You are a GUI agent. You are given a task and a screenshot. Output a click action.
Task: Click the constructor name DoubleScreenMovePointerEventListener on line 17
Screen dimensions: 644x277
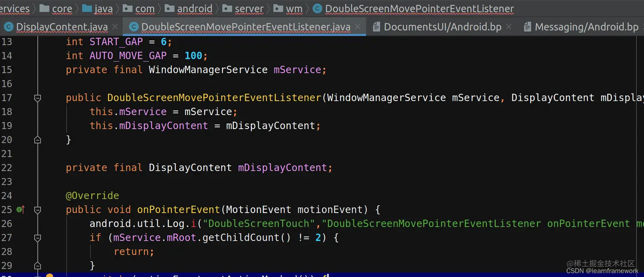point(214,98)
